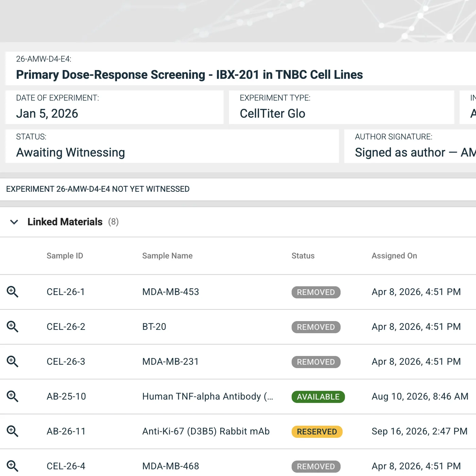Open details magnifier for CEL-26-3 row
The image size is (476, 476).
click(13, 361)
